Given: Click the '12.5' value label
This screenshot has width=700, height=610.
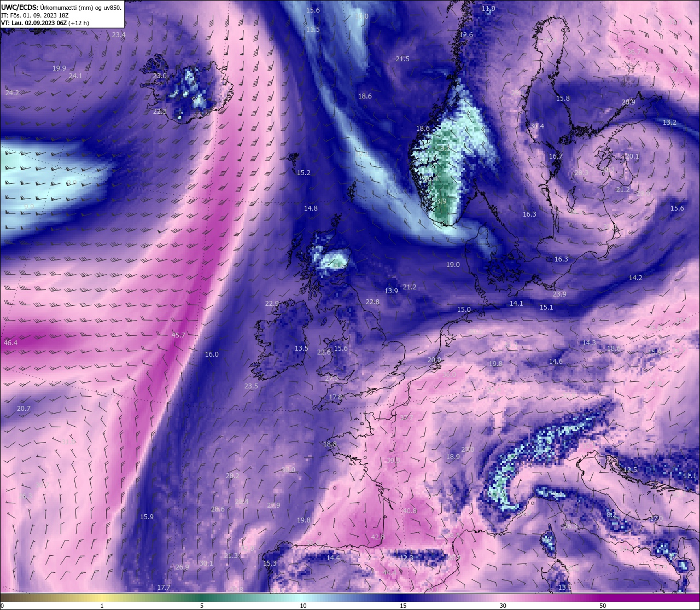Looking at the screenshot, I should [x=630, y=470].
